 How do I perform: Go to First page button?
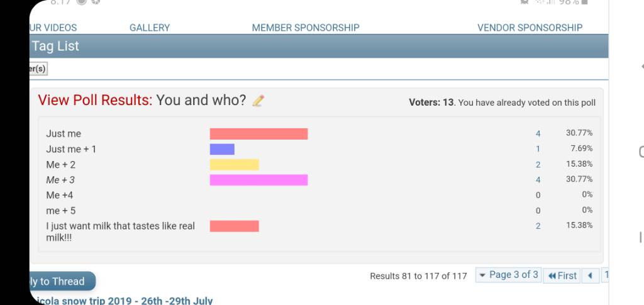click(562, 275)
